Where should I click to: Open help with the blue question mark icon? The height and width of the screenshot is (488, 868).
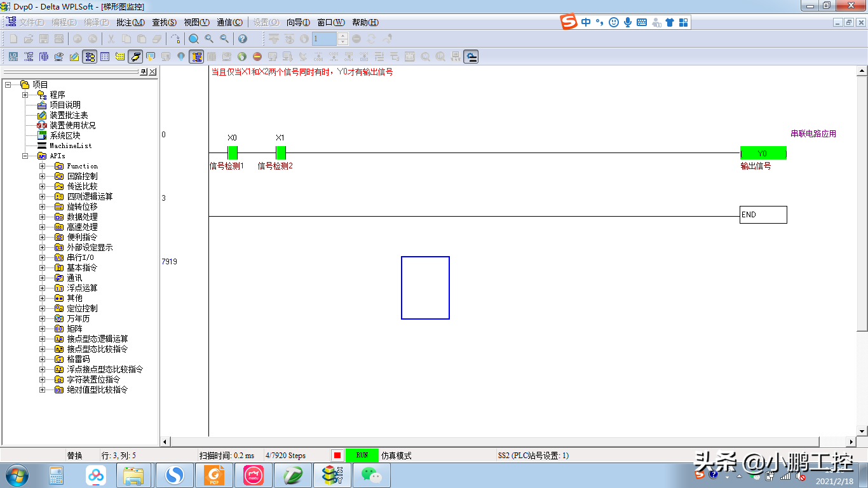(x=242, y=39)
